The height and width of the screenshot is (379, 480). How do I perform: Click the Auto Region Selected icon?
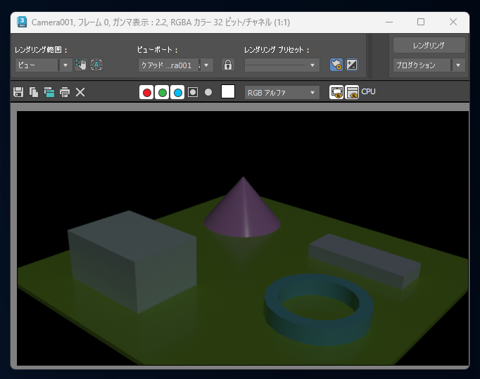[96, 65]
